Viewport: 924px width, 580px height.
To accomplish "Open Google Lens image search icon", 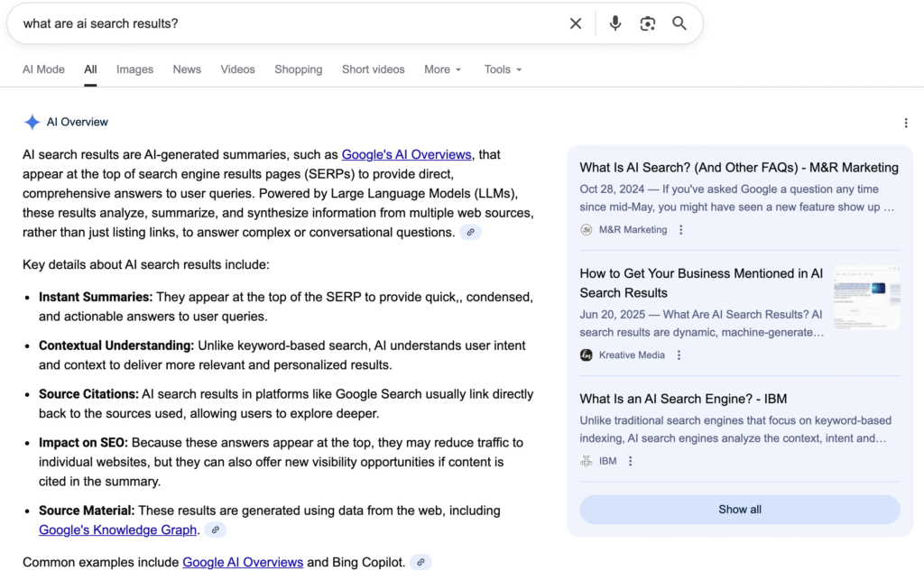I will (647, 23).
